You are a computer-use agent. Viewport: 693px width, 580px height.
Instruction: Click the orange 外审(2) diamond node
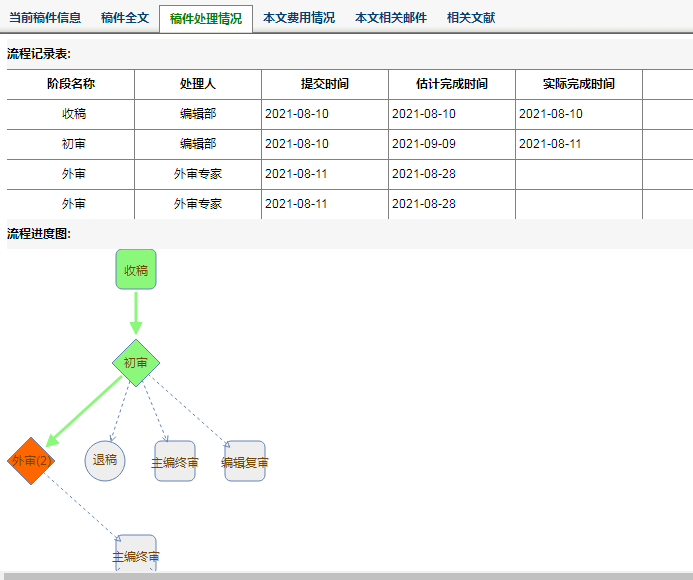[x=30, y=461]
